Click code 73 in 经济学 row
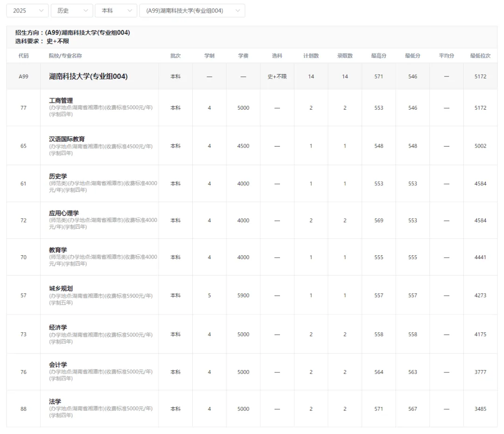Screen dimensions: 504x434 tap(23, 334)
